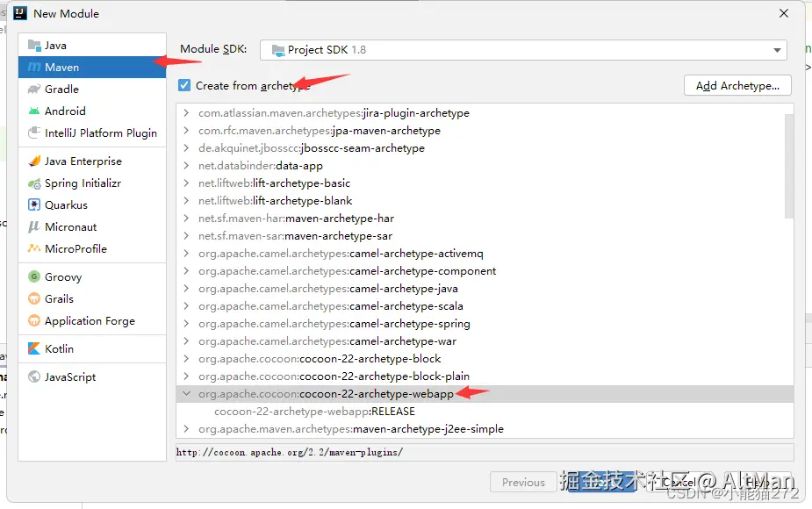Select cocoon-22-archetype-webapp:RELEASE version
The width and height of the screenshot is (812, 509).
tap(485, 411)
